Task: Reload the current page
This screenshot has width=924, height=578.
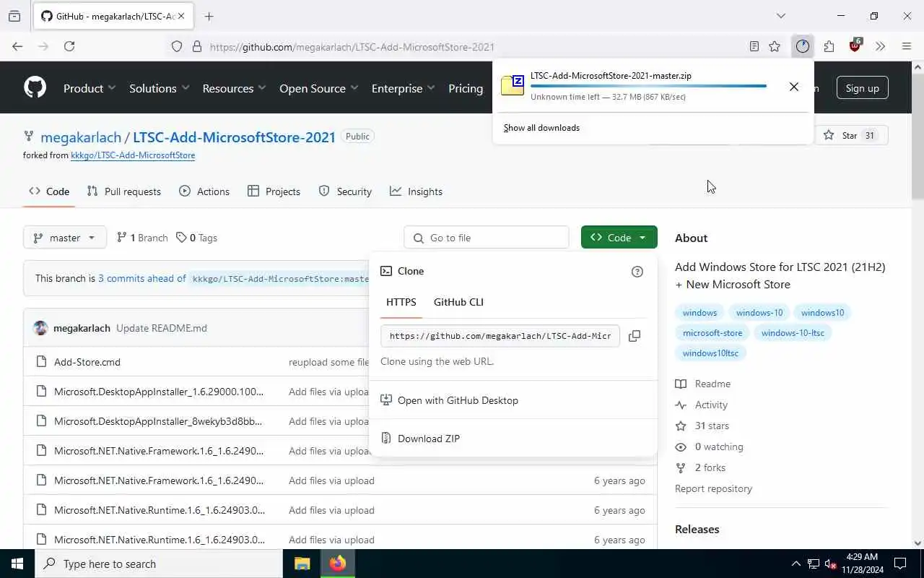Action: tap(69, 46)
